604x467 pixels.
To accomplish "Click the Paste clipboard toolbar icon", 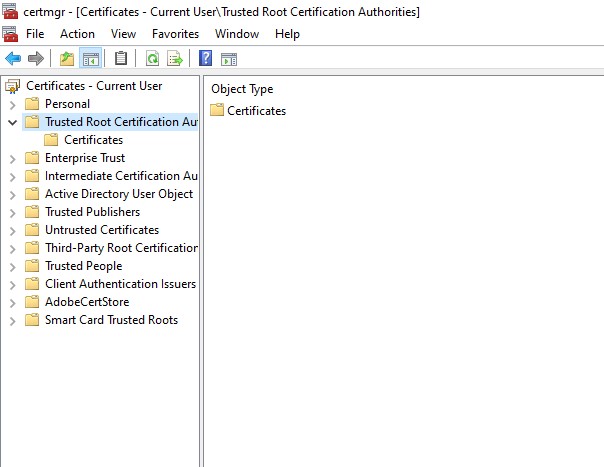I will click(x=121, y=59).
